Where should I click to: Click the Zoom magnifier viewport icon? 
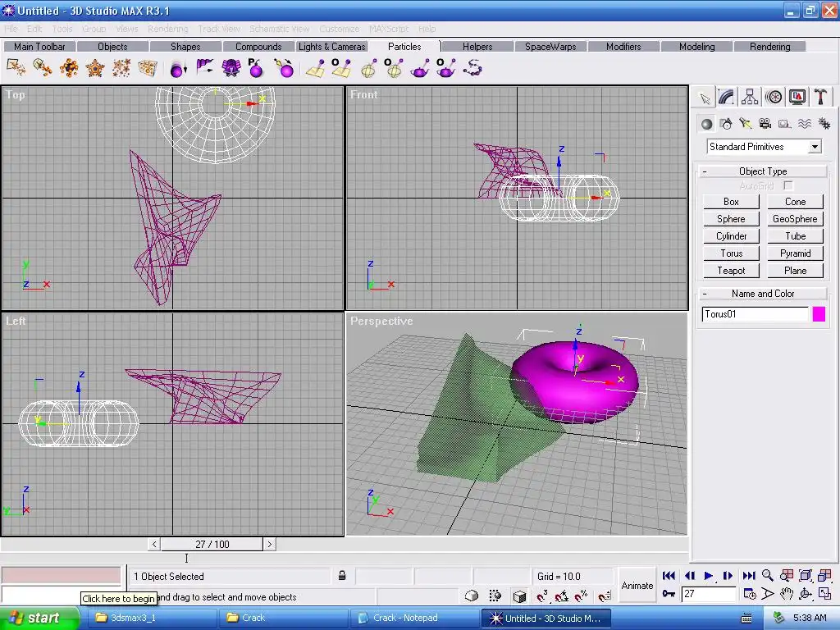pyautogui.click(x=768, y=575)
